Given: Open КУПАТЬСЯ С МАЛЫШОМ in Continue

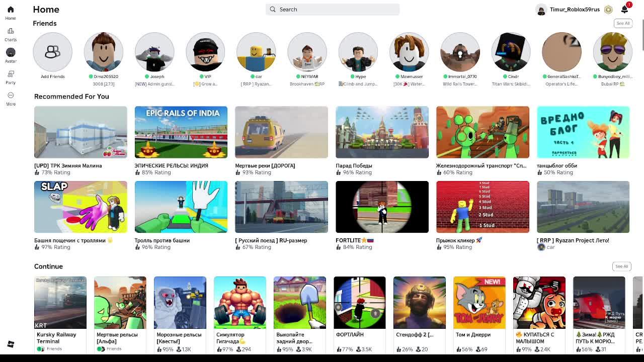Looking at the screenshot, I should click(x=539, y=303).
